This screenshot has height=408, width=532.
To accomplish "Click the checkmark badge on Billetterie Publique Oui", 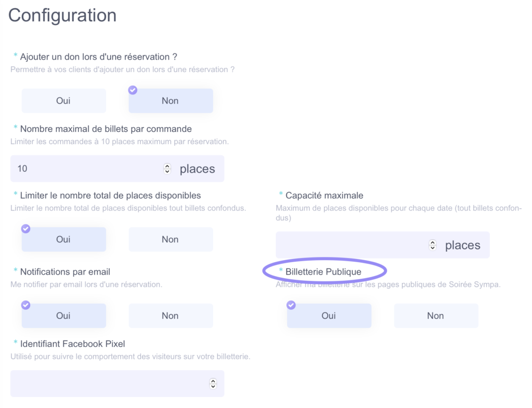I will [291, 305].
